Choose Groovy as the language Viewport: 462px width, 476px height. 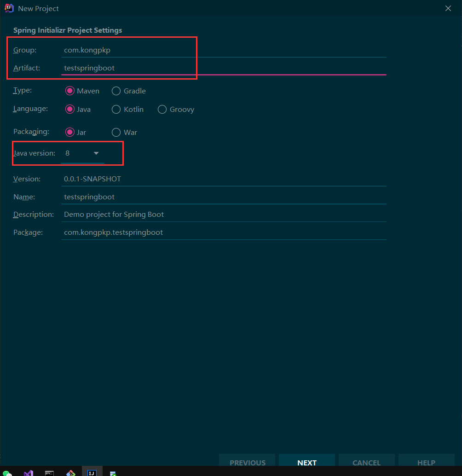click(176, 109)
